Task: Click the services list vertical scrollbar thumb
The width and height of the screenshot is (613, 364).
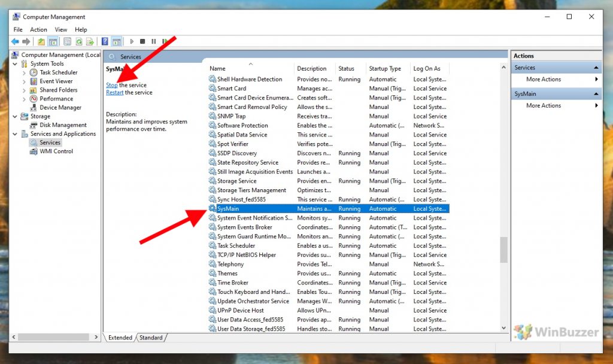Action: click(x=503, y=250)
